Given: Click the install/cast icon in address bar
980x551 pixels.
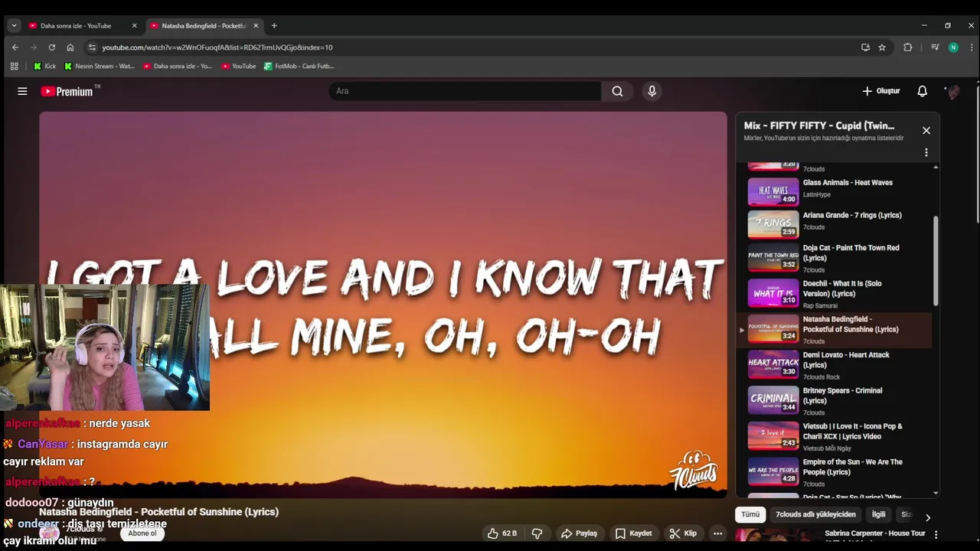Looking at the screenshot, I should [865, 47].
